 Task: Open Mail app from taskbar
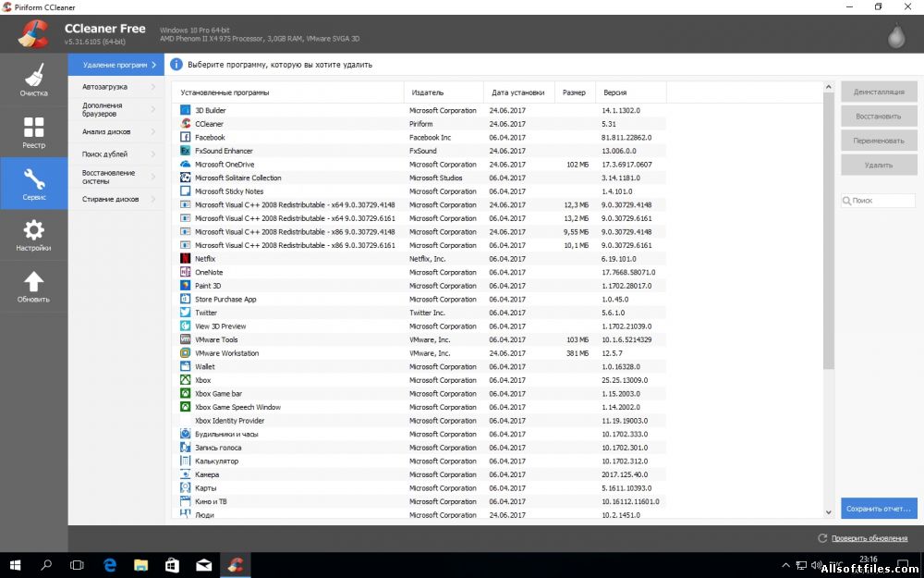(204, 565)
